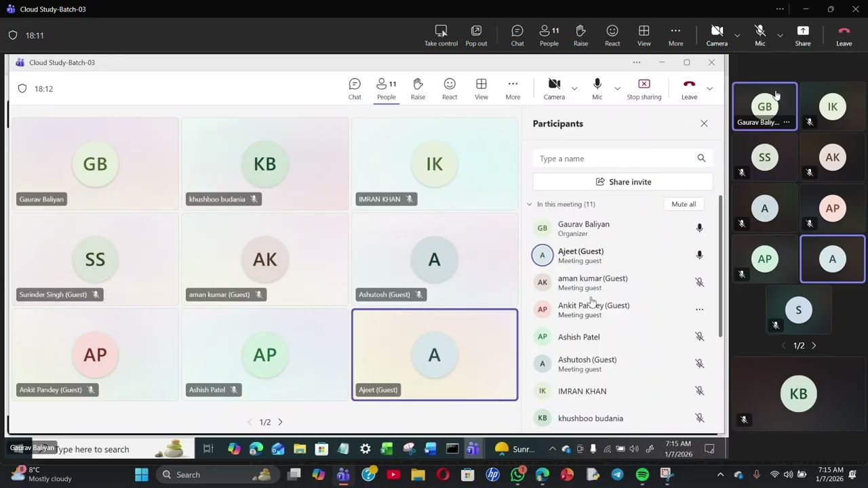This screenshot has height=488, width=868.
Task: Click IMRAN KHAN's muted mic icon in Participants
Action: (699, 391)
